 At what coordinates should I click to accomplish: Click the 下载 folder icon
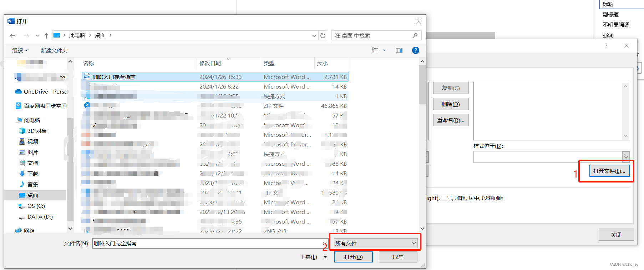[22, 174]
